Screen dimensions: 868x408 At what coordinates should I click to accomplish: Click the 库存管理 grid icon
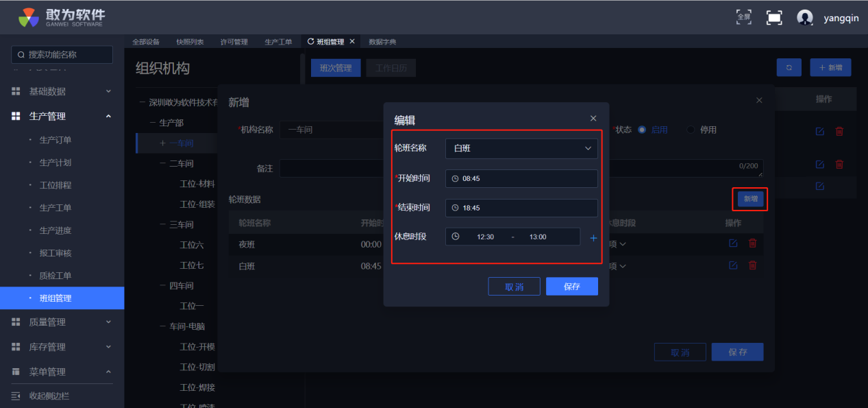pos(16,347)
